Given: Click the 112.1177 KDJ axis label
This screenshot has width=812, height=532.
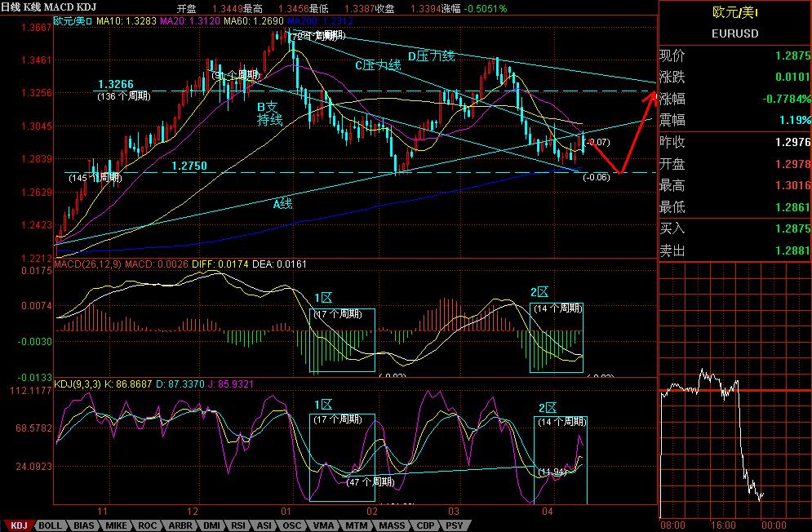Looking at the screenshot, I should pyautogui.click(x=30, y=391).
